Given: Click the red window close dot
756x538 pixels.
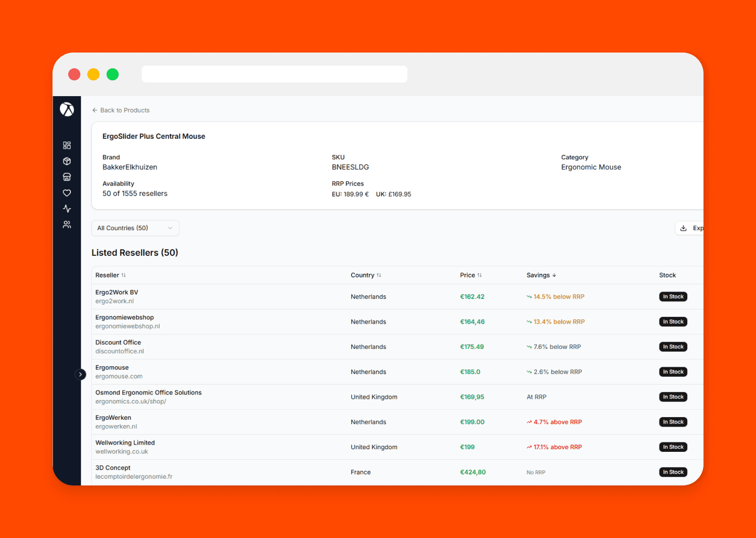Looking at the screenshot, I should pos(75,74).
